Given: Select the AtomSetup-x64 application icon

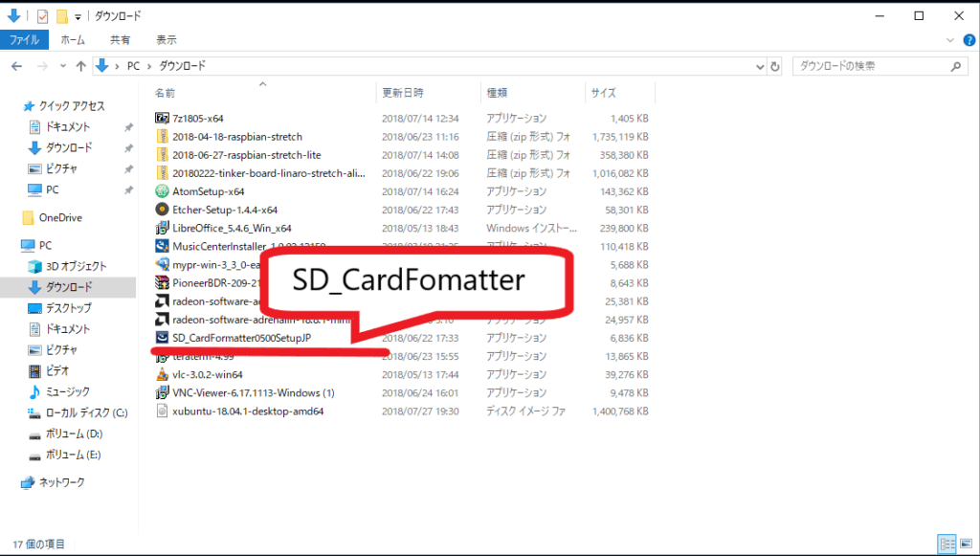Looking at the screenshot, I should (162, 191).
